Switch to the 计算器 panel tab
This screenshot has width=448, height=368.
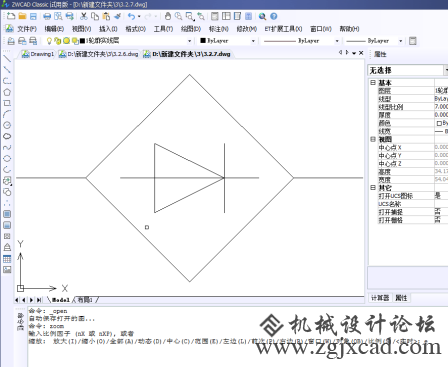(380, 298)
